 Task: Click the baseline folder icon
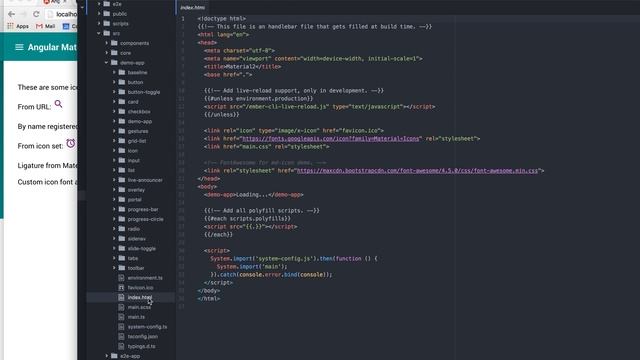pyautogui.click(x=122, y=72)
